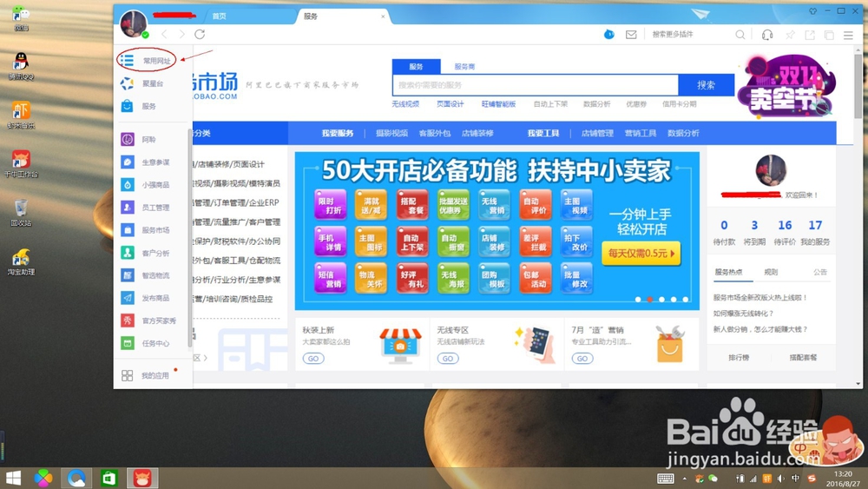The width and height of the screenshot is (868, 489).
Task: Open the 排行榜 link
Action: [x=739, y=358]
